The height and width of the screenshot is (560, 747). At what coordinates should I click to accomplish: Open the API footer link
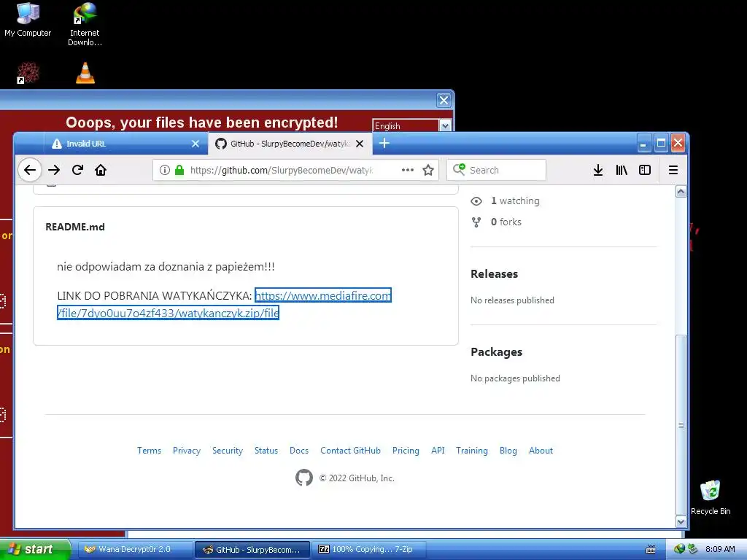click(x=438, y=451)
